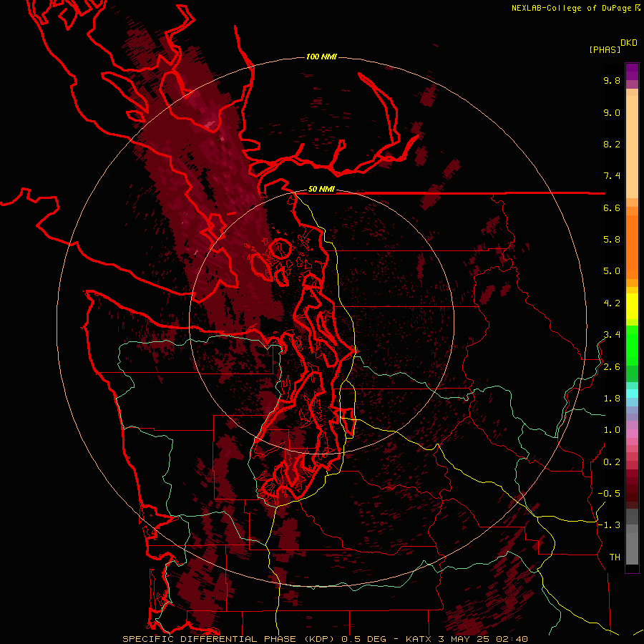The width and height of the screenshot is (644, 644).
Task: Select the 9.8 value on the color scale
Action: pos(612,80)
